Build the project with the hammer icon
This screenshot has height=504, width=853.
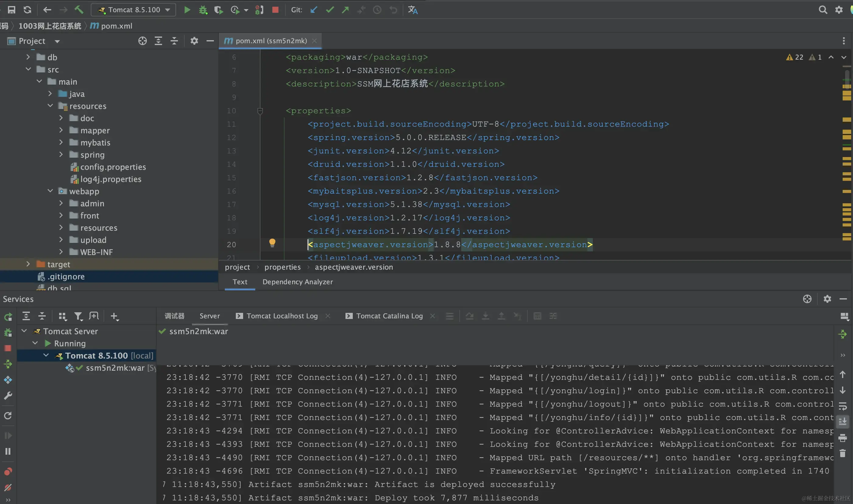[79, 10]
